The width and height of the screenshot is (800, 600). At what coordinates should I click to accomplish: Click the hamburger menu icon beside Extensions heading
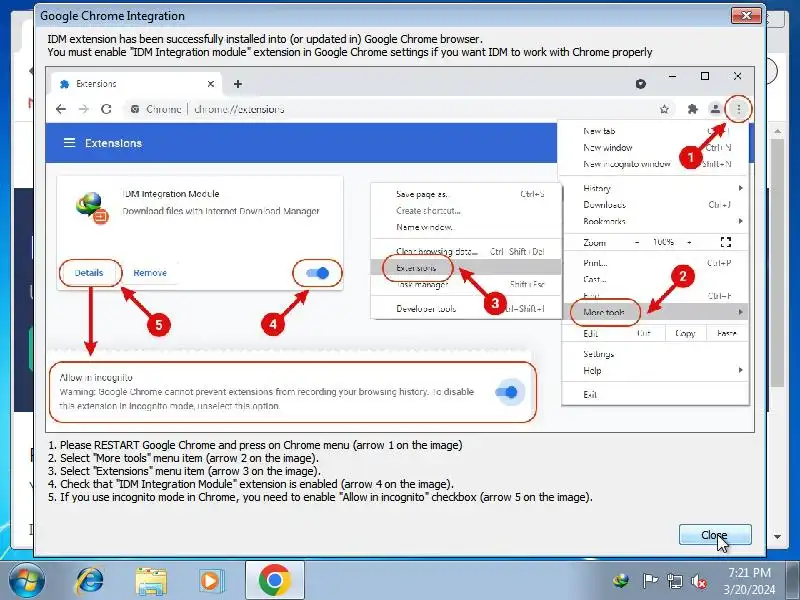pyautogui.click(x=69, y=142)
